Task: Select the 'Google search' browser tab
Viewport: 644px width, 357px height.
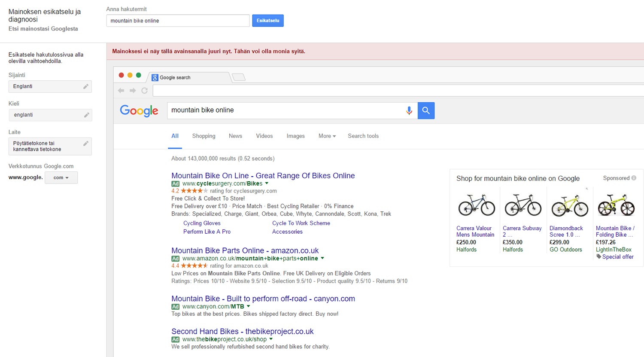Action: tap(189, 77)
